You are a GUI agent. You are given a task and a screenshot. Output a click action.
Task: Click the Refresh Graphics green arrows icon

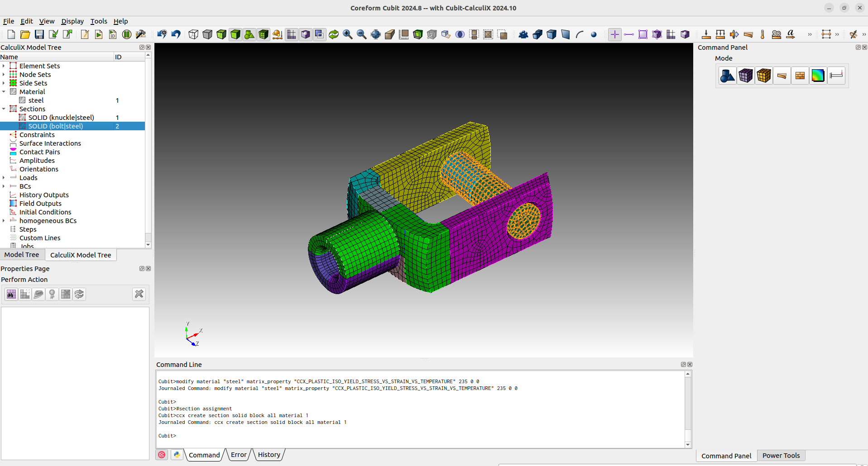click(x=334, y=34)
